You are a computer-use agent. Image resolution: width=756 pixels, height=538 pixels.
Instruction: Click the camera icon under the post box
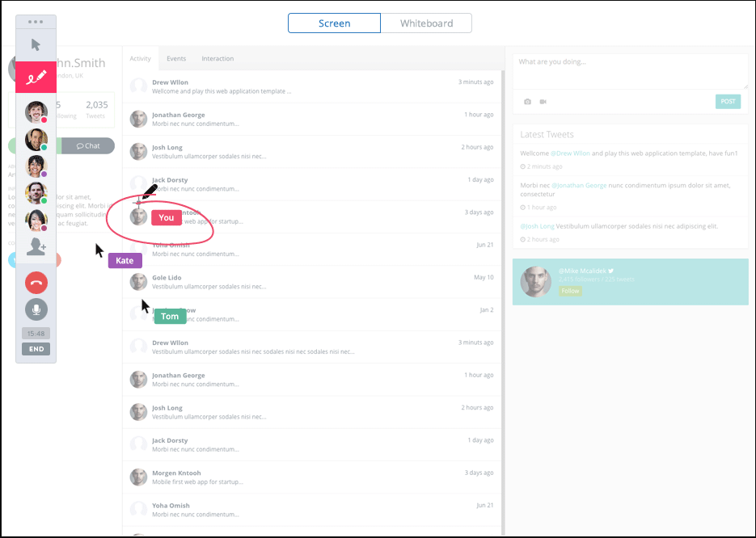coord(527,102)
